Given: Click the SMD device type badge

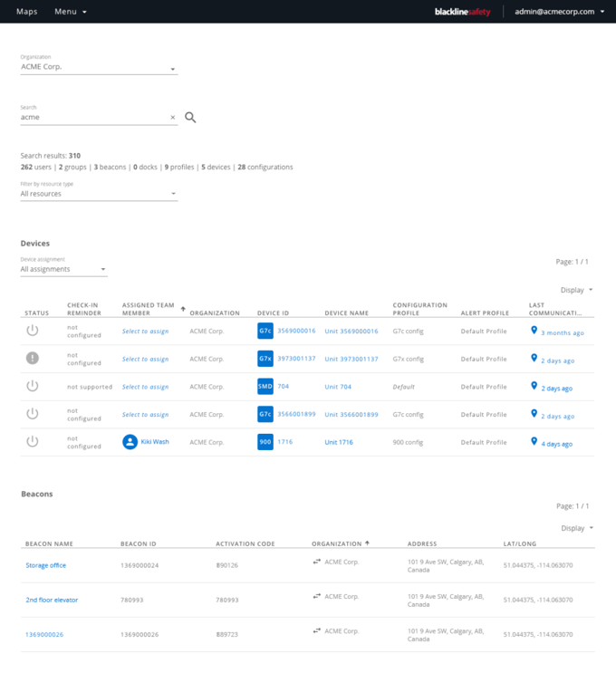Looking at the screenshot, I should tap(265, 386).
